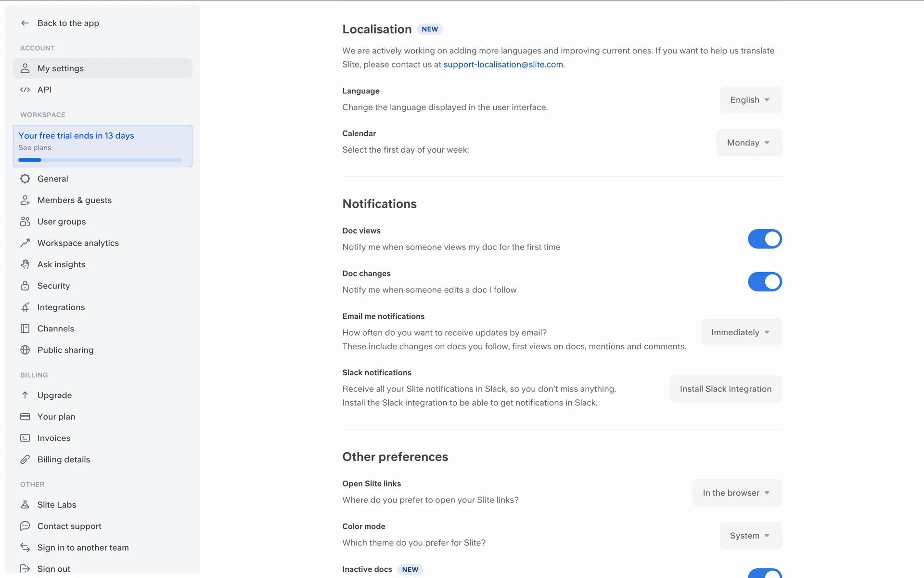The height and width of the screenshot is (578, 924).
Task: Disable the Doc views notification toggle
Action: (764, 239)
